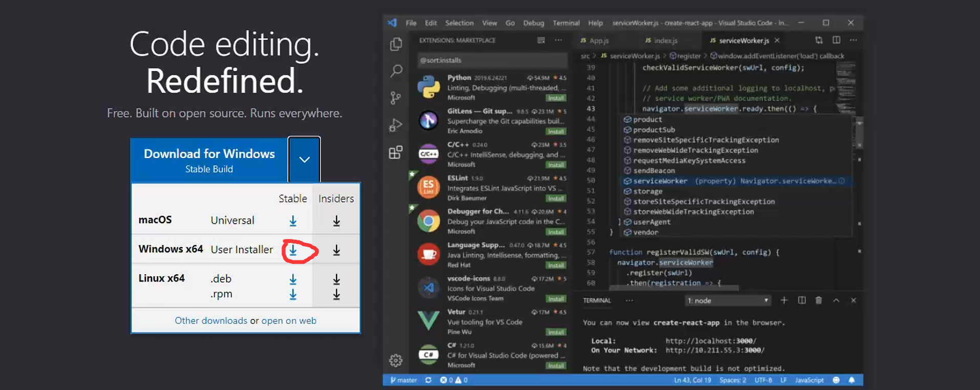Viewport: 980px width, 390px height.
Task: Download Linux .rpm Stable package
Action: (293, 294)
